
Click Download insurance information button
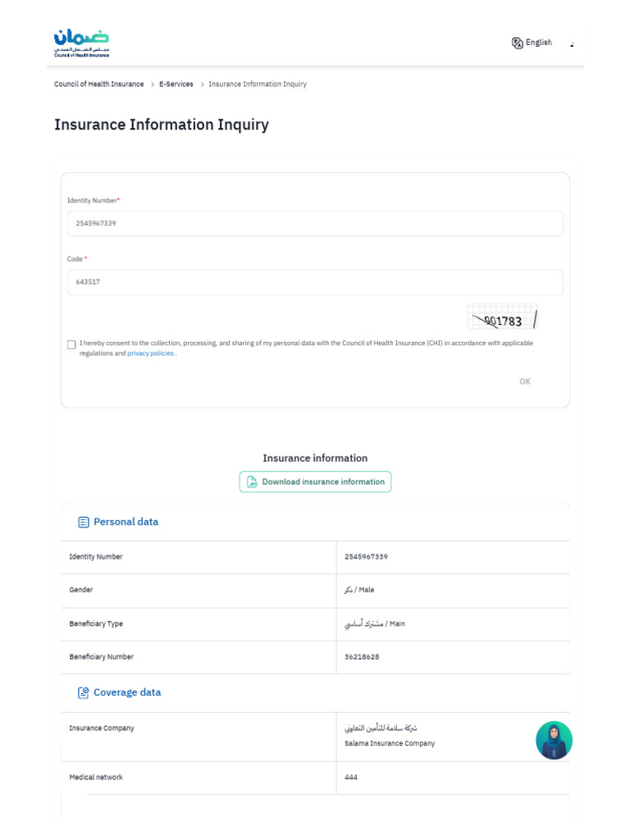(315, 482)
